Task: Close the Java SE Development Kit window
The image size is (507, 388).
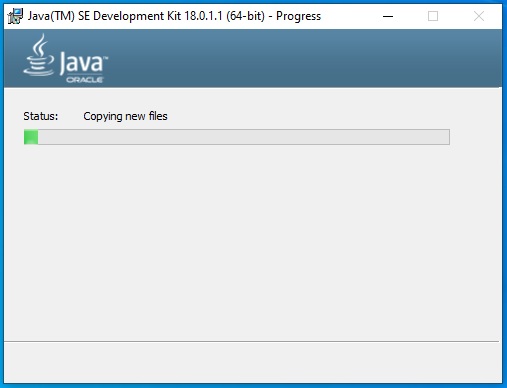Action: (479, 16)
